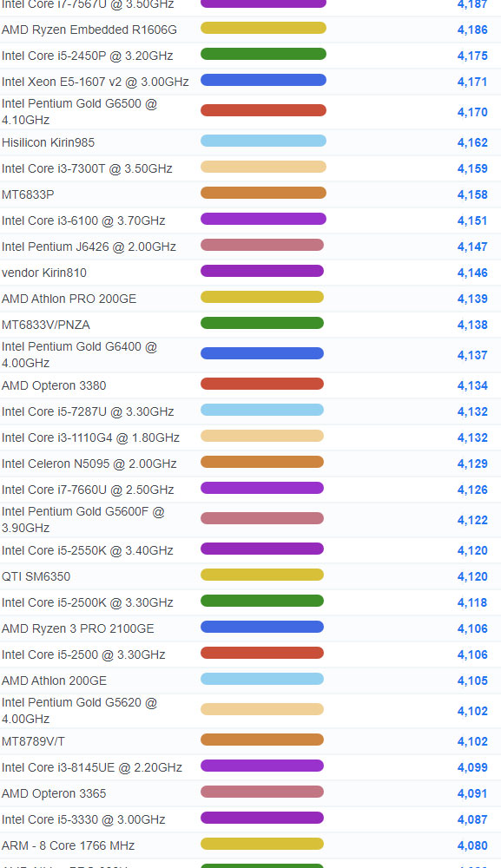The image size is (501, 868).
Task: Click score 4,159 for Core i3-7300T
Action: (472, 169)
